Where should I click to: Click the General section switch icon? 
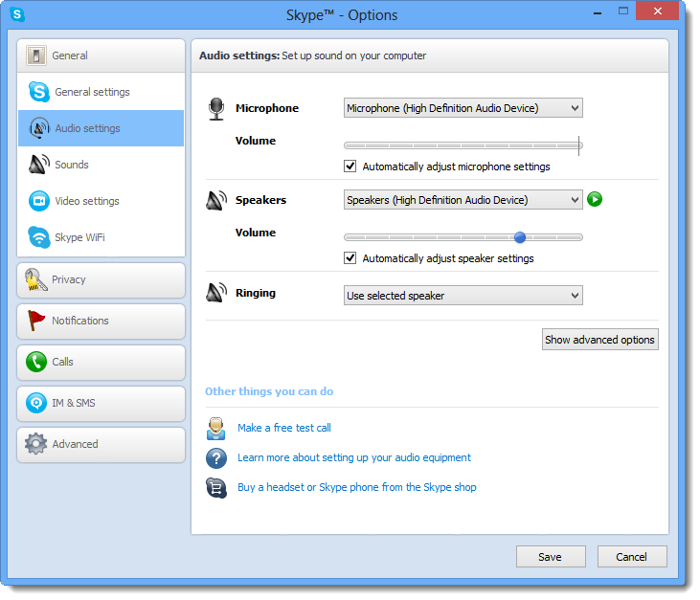[x=35, y=56]
